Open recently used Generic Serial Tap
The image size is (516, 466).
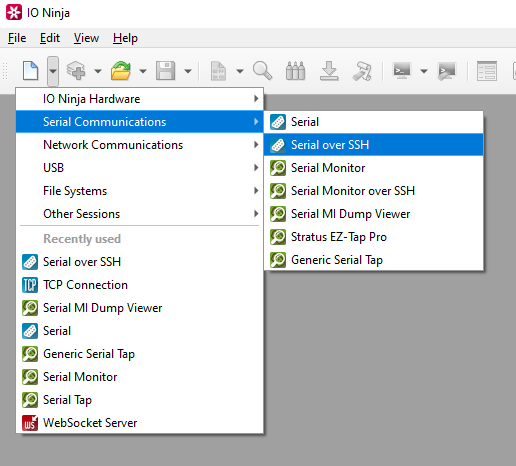(140, 354)
